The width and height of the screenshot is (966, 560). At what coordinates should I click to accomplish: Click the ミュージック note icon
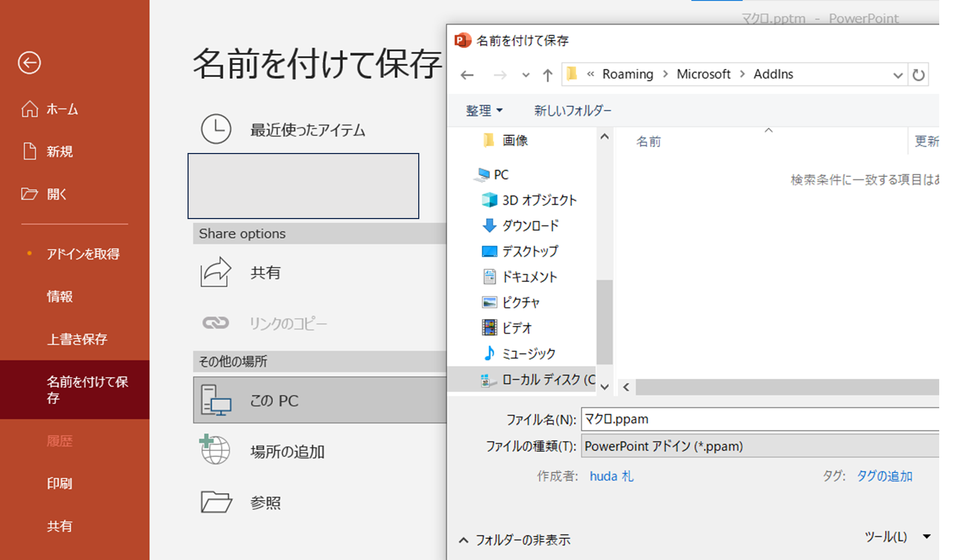click(x=489, y=353)
